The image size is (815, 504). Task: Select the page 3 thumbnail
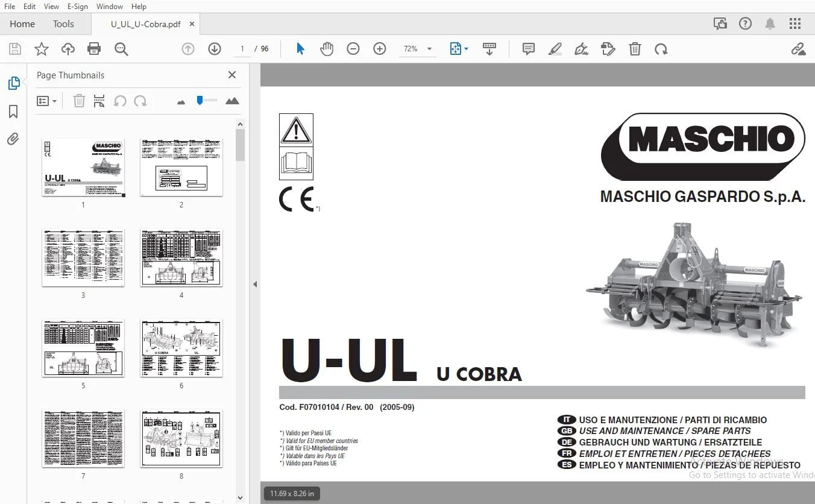(x=83, y=257)
